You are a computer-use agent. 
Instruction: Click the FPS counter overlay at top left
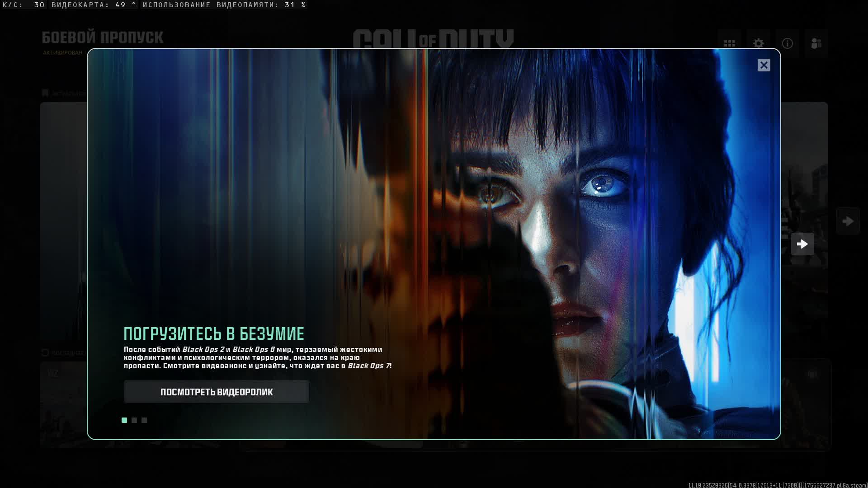click(x=24, y=5)
